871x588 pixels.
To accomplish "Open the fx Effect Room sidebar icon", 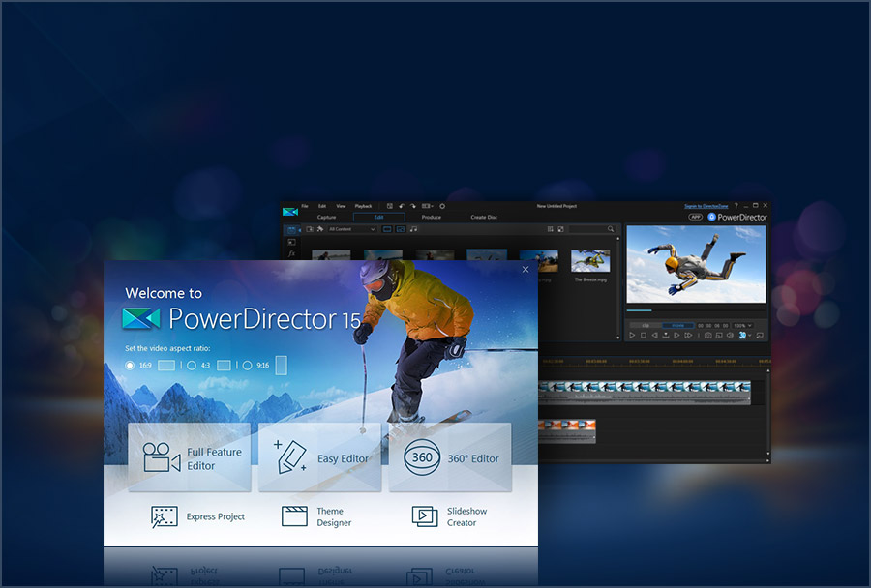I will (x=291, y=253).
